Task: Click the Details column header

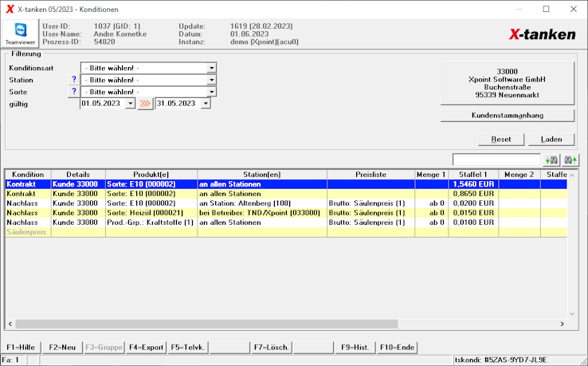Action: point(78,175)
